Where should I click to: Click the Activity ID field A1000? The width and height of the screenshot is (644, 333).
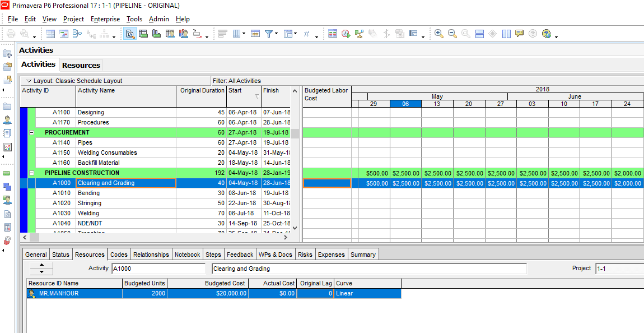pos(158,269)
